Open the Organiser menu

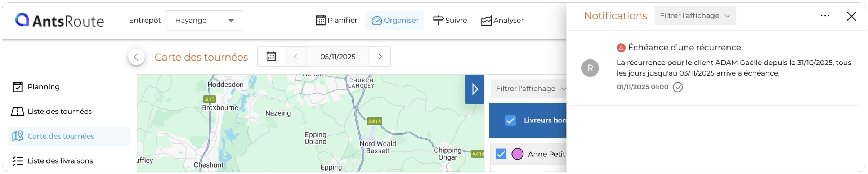tap(394, 21)
